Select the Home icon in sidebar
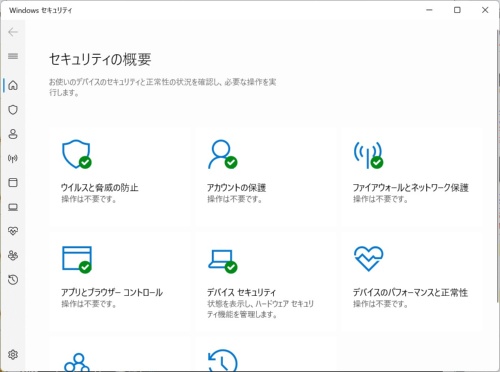This screenshot has height=372, width=500. coord(13,85)
